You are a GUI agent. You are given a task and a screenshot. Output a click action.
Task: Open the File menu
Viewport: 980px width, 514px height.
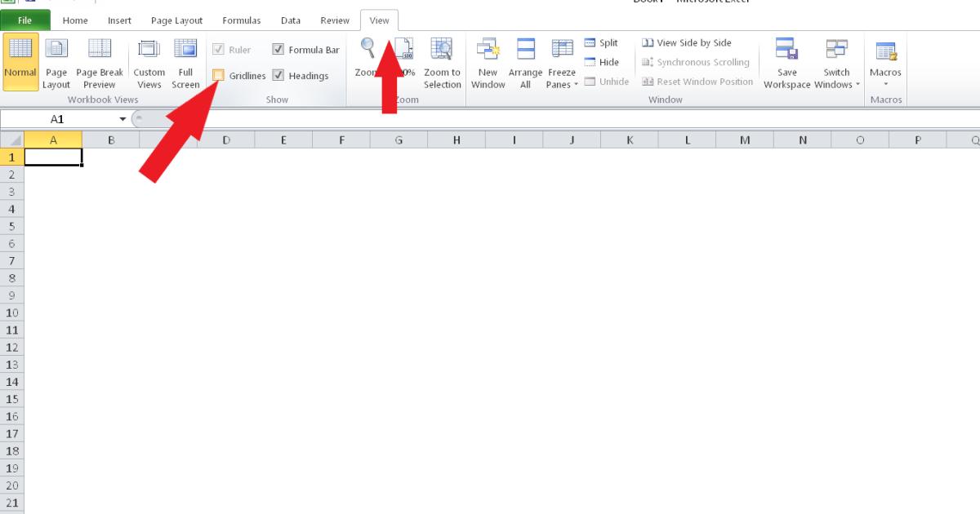click(x=24, y=20)
